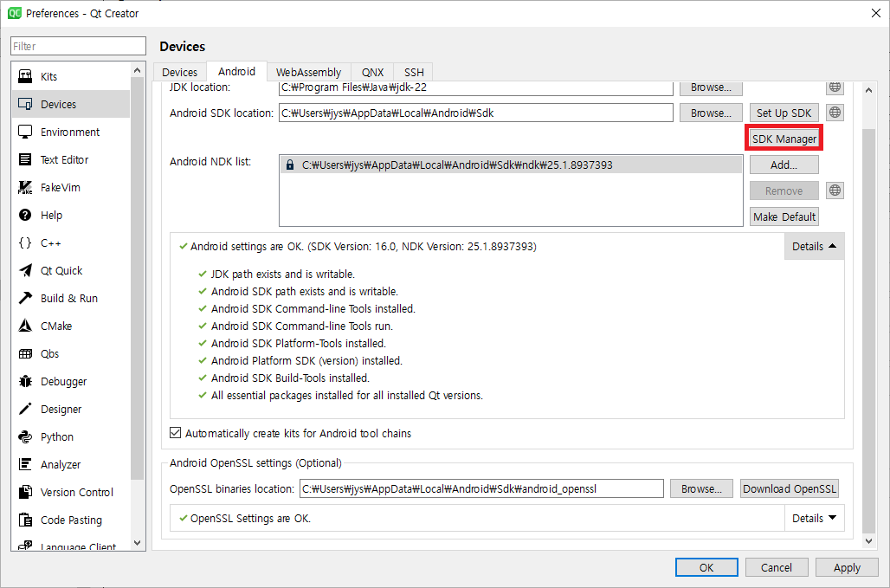Browse for OpenSSL binaries location

pos(701,488)
